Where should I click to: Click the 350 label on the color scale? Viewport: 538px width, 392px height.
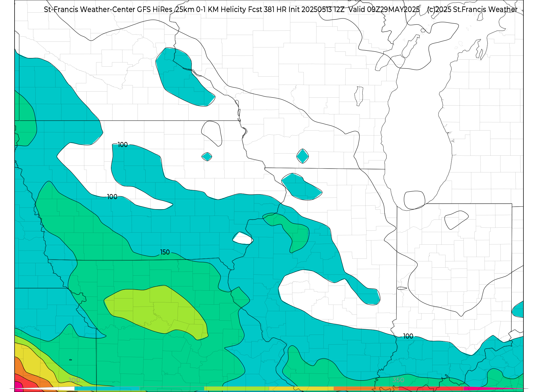click(398, 380)
